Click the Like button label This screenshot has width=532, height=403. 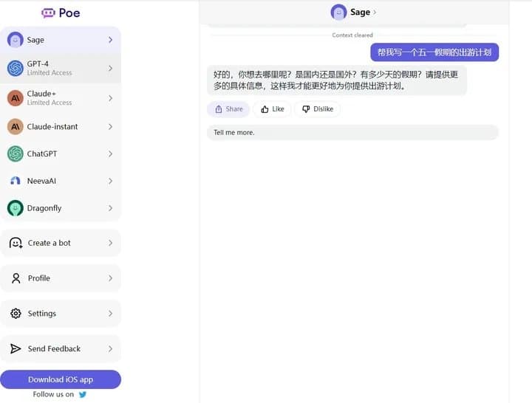pos(278,109)
